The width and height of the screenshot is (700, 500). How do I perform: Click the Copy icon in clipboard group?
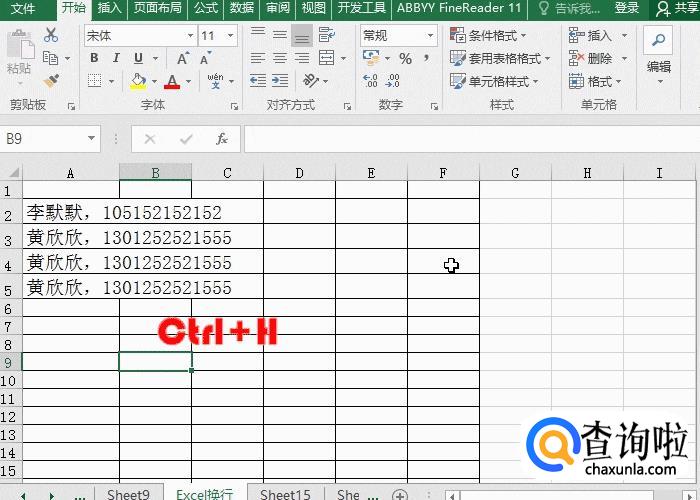point(50,58)
